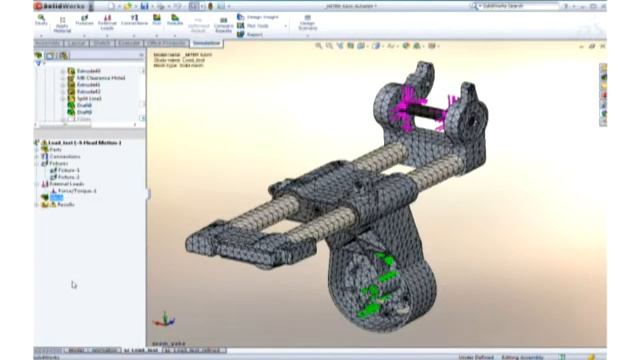Click the Design Scenario tool

(x=307, y=23)
